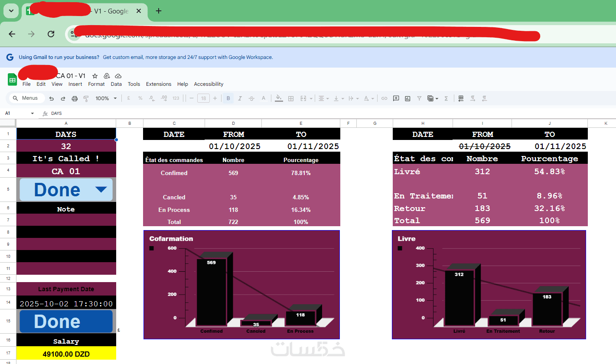This screenshot has width=616, height=364.
Task: Open the Edit menu
Action: tap(41, 84)
